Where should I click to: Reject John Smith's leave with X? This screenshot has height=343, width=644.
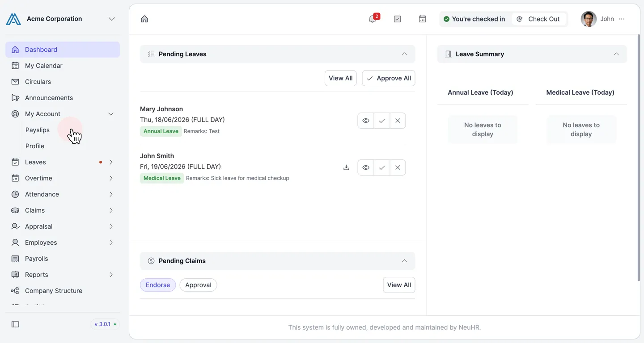click(398, 167)
